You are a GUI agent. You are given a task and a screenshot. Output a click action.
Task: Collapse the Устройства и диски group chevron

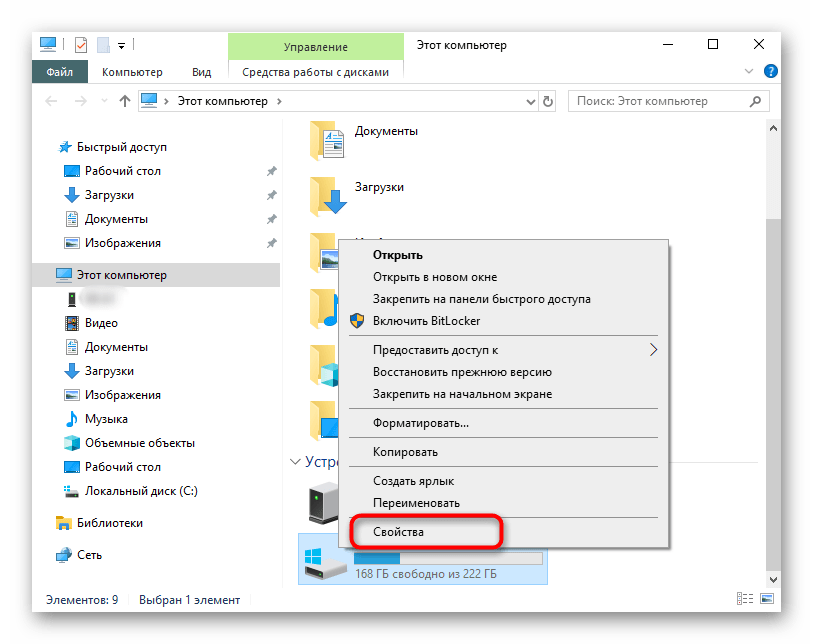click(x=295, y=462)
